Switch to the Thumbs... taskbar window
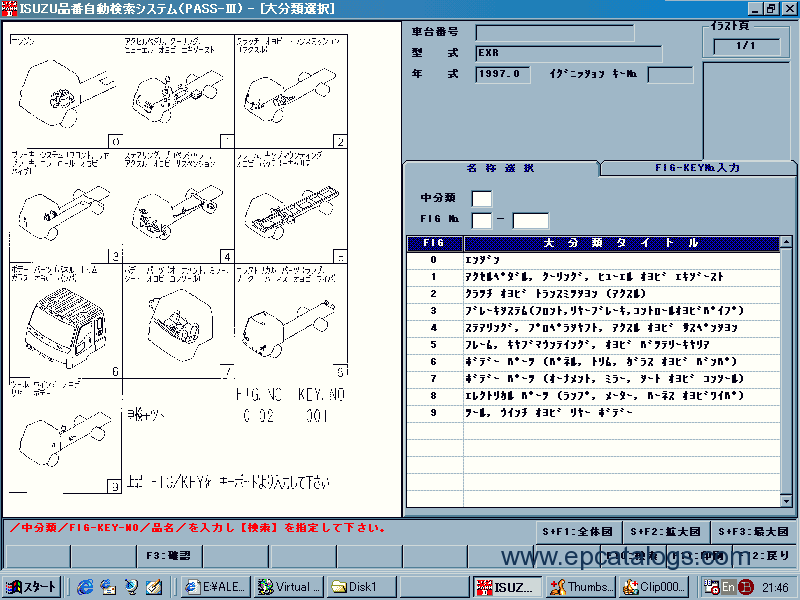Viewport: 800px width, 600px height. 580,587
